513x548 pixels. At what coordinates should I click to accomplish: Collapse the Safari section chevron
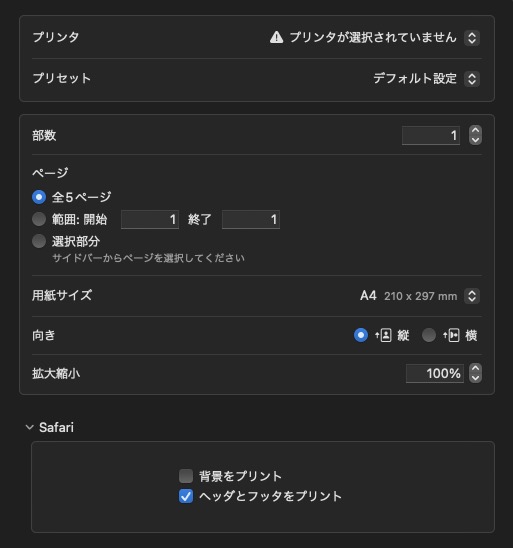[30, 427]
